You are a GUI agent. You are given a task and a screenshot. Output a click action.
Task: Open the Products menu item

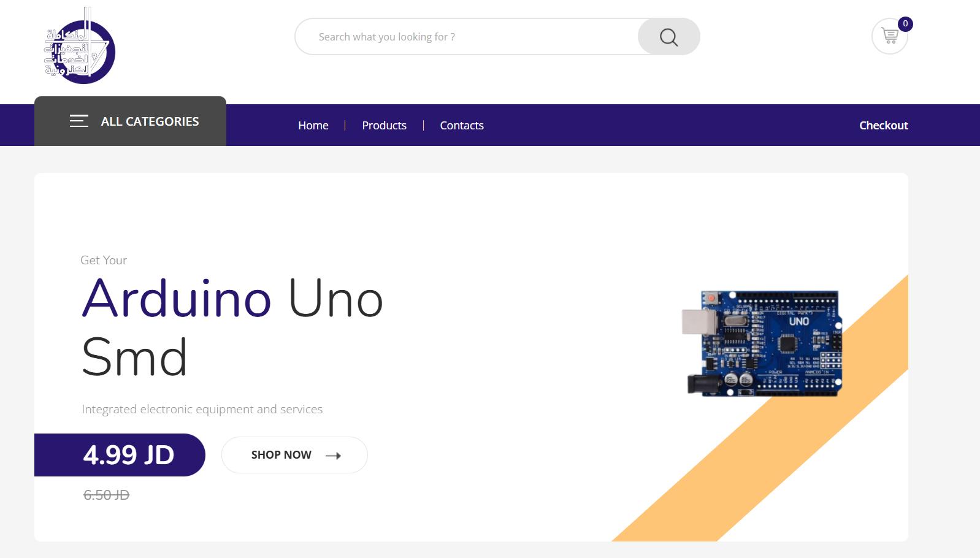pos(384,126)
